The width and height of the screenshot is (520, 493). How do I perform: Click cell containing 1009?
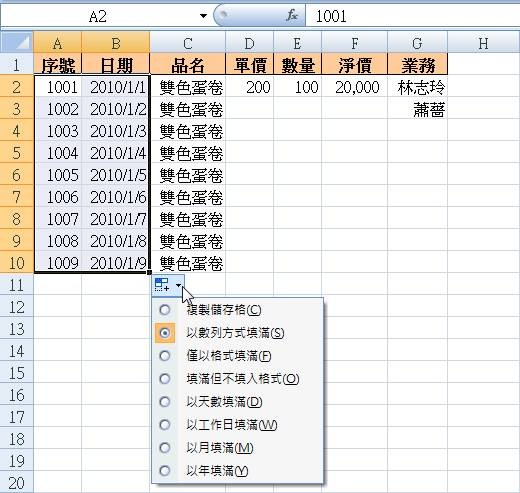57,262
